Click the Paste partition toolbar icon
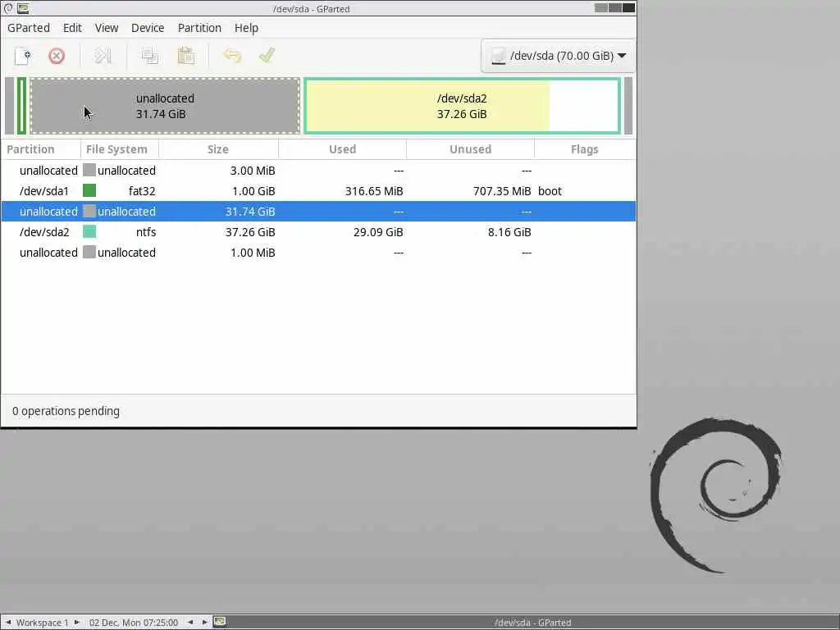This screenshot has width=840, height=630. tap(185, 56)
